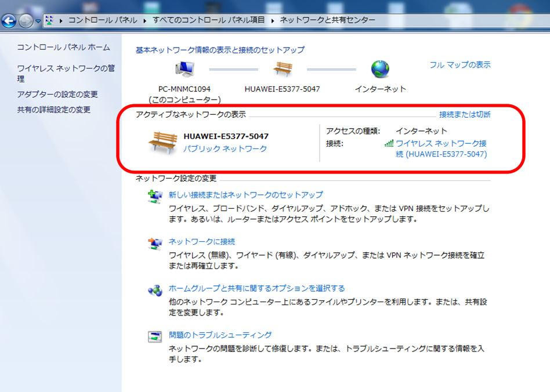Open 問題のトラブルシューティング link
This screenshot has width=550, height=392.
tap(220, 335)
